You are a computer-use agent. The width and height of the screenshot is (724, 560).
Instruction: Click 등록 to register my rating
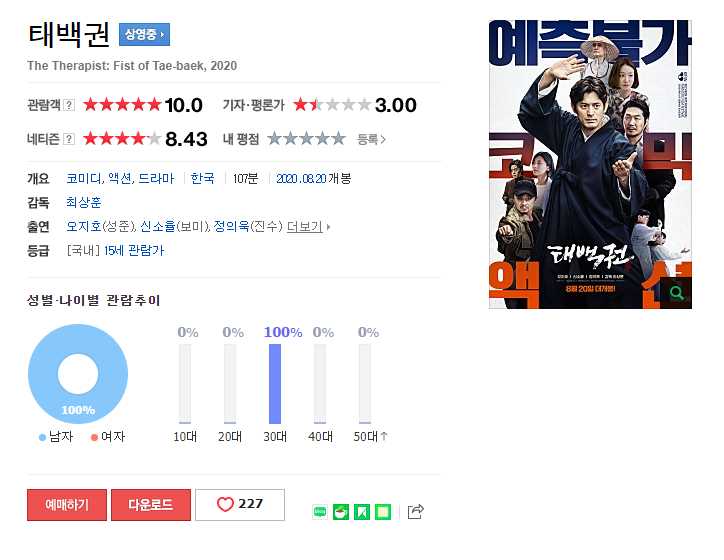371,139
